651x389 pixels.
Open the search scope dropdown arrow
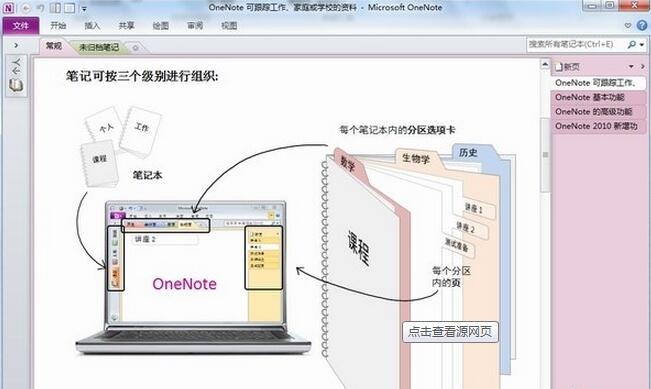click(642, 44)
